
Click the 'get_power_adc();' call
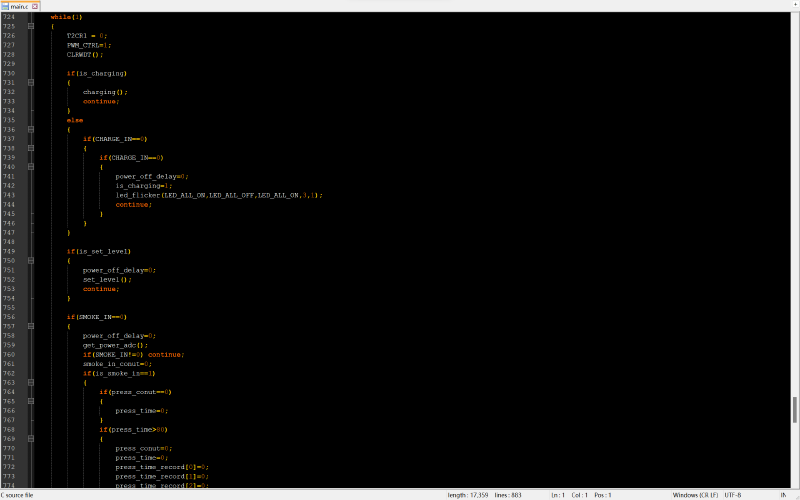[x=115, y=345]
